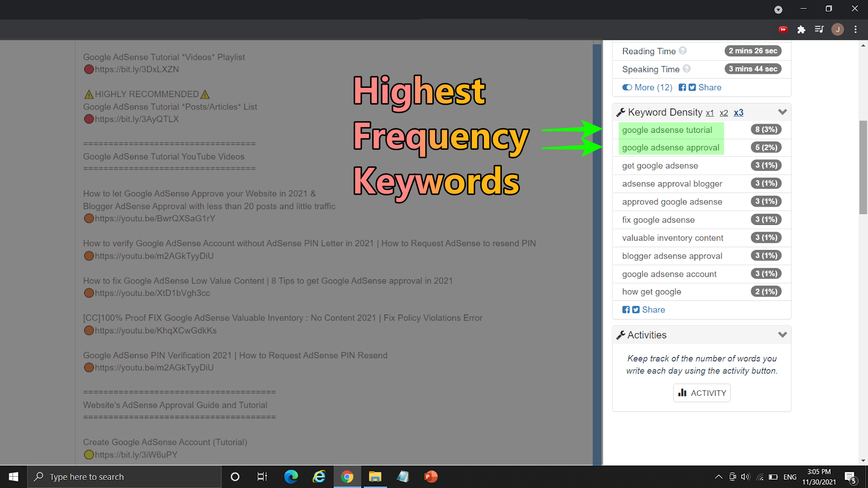Image resolution: width=868 pixels, height=488 pixels.
Task: Select keyword 'google adsense tutorial'
Action: tap(667, 130)
